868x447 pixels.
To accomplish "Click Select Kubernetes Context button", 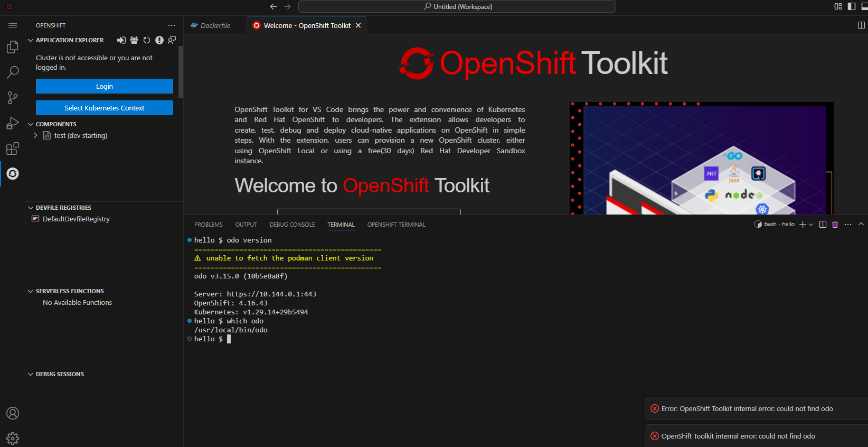I will click(105, 108).
